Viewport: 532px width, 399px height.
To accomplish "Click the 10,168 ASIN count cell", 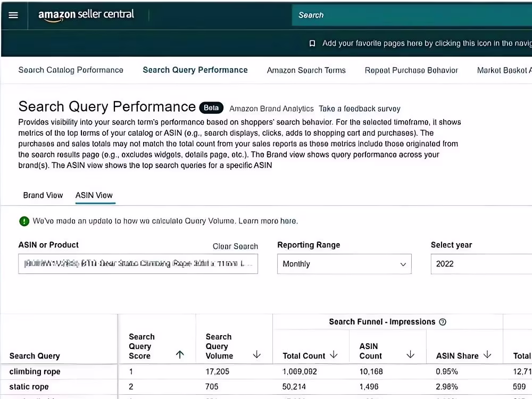I will point(371,372).
